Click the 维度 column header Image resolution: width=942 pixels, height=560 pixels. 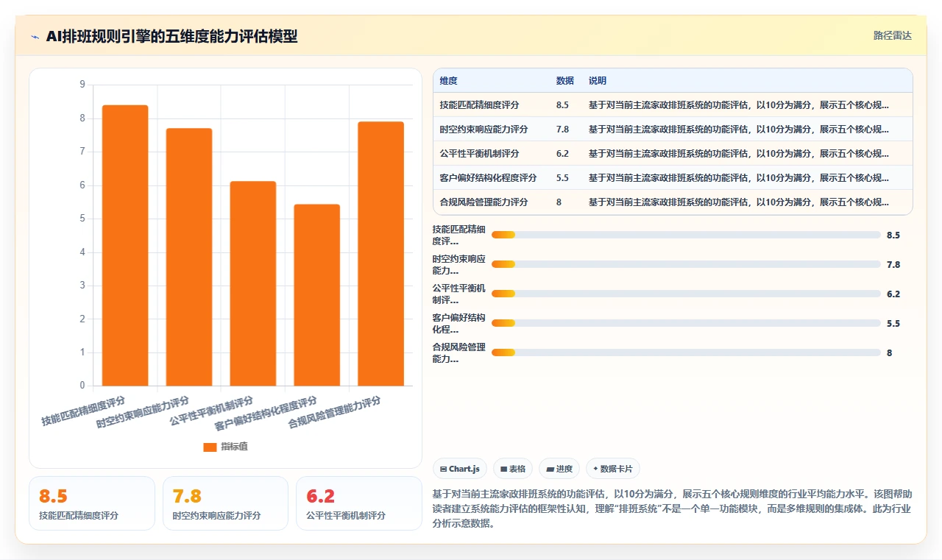pyautogui.click(x=449, y=81)
